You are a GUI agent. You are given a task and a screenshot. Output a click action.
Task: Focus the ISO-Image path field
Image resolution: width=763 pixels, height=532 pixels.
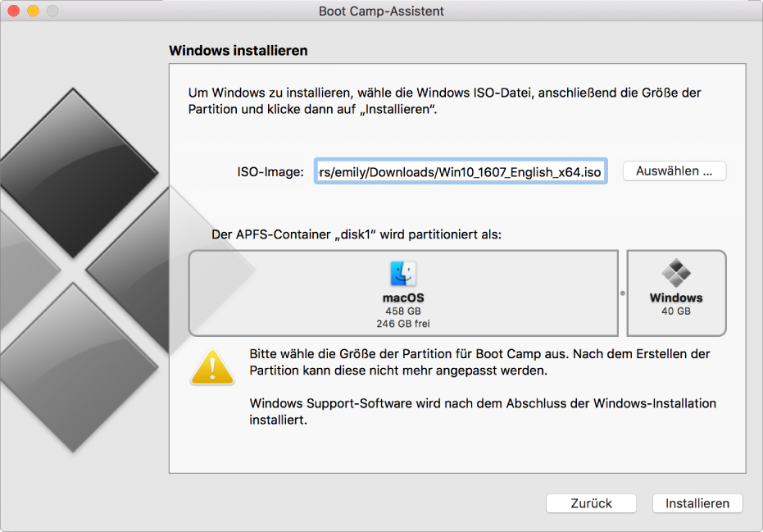[x=461, y=171]
